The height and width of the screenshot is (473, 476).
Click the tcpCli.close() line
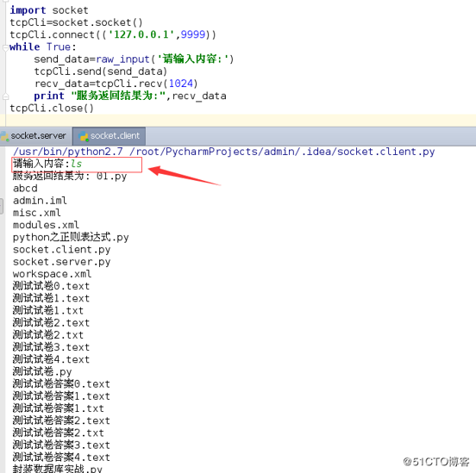pos(52,109)
